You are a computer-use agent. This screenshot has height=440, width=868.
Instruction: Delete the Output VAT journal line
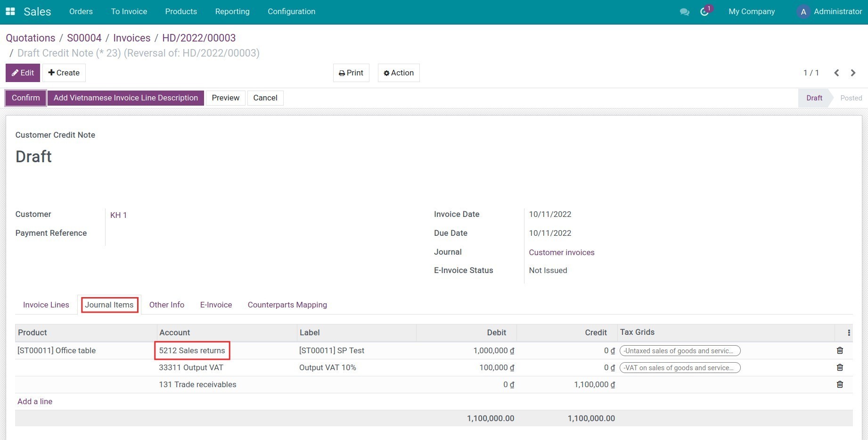click(839, 367)
